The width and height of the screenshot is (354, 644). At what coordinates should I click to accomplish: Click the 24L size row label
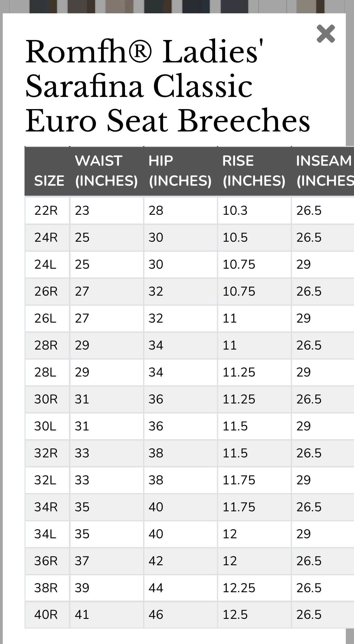click(x=45, y=264)
